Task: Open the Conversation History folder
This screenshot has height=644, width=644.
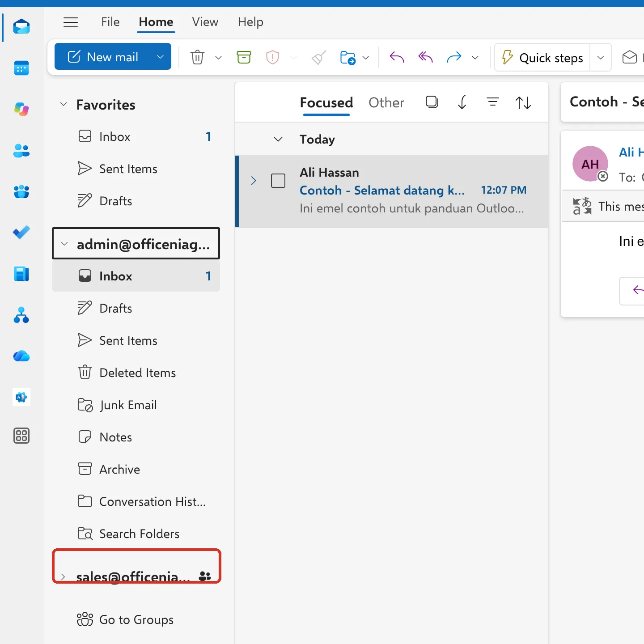Action: pyautogui.click(x=136, y=501)
